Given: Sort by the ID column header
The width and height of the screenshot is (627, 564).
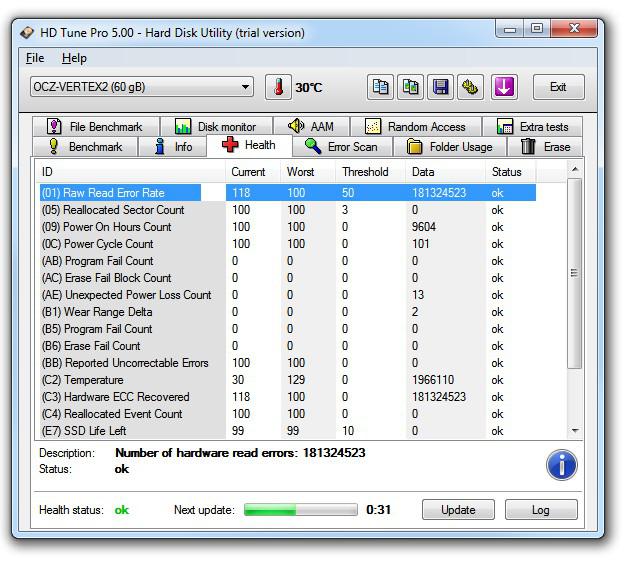Looking at the screenshot, I should click(131, 172).
